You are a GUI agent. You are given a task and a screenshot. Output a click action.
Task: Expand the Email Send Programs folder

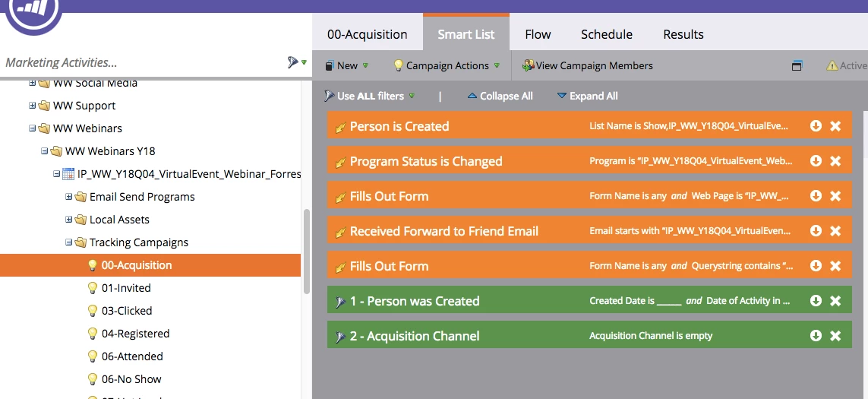click(68, 197)
